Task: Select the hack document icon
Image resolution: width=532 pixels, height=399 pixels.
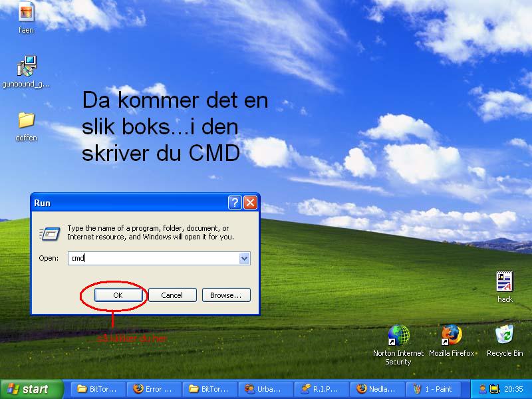Action: (505, 287)
